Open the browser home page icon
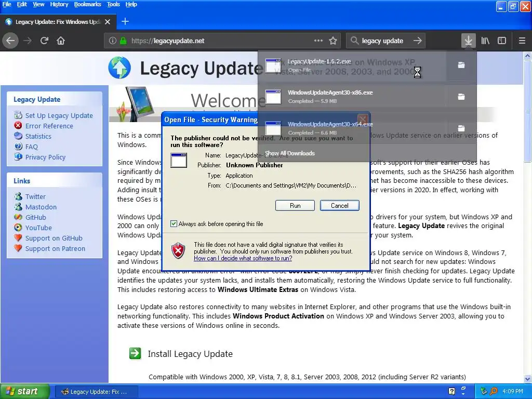The width and height of the screenshot is (532, 399). [61, 41]
